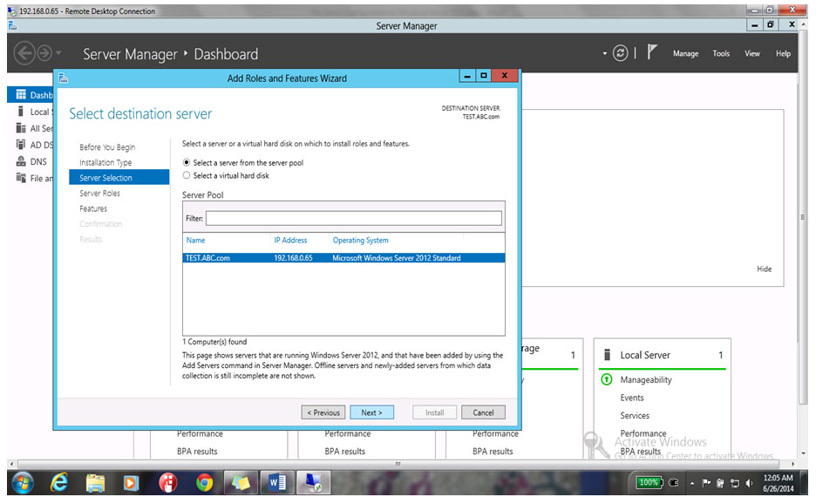Go to Installation Type step
This screenshot has height=504, width=816.
click(105, 162)
